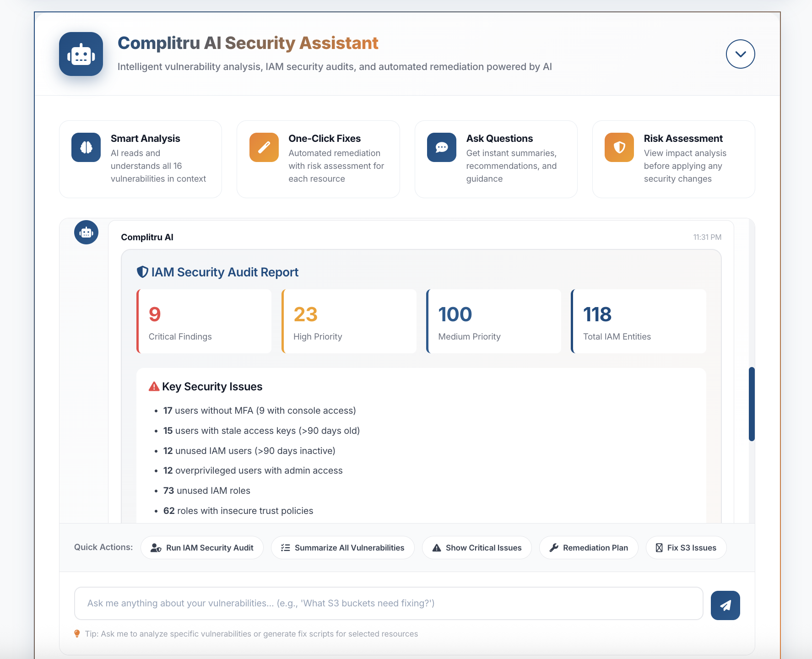Click the warning icon next to Key Security Issues
This screenshot has width=812, height=659.
[x=154, y=386]
